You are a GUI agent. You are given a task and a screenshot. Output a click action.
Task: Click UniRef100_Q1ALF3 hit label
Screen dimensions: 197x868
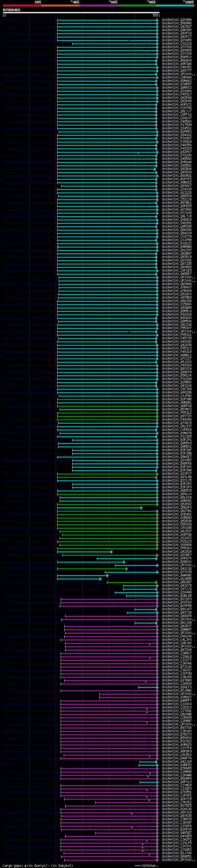click(177, 687)
